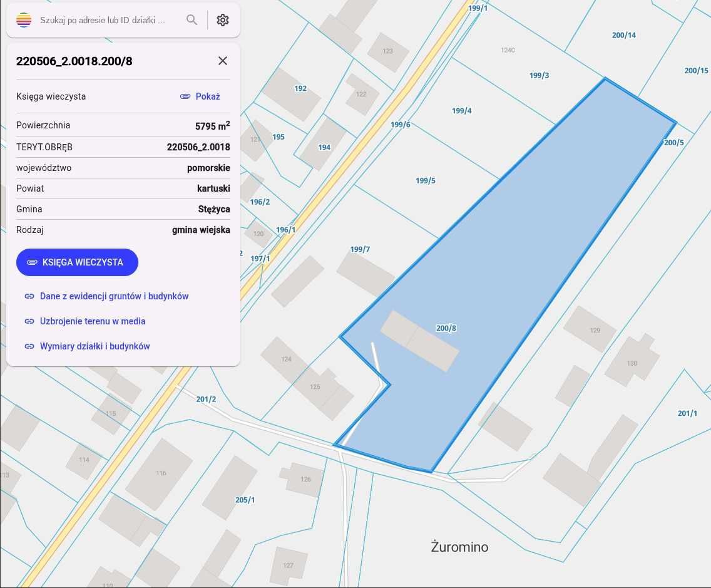
Task: Click building number 127 on map
Action: (x=288, y=565)
